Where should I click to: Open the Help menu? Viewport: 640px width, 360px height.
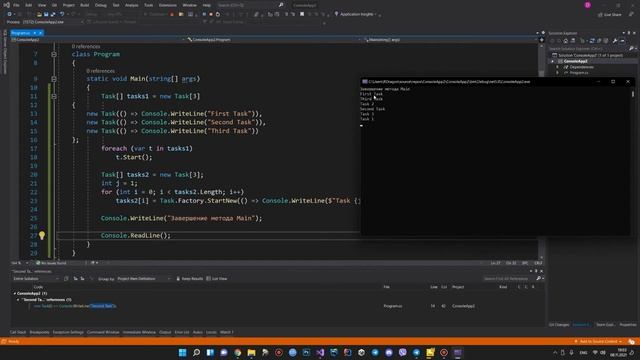pyautogui.click(x=207, y=5)
